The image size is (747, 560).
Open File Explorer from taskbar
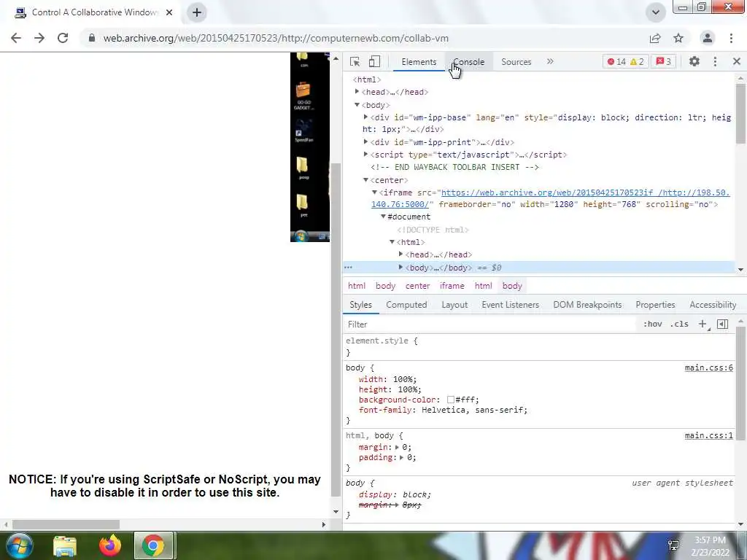click(65, 546)
